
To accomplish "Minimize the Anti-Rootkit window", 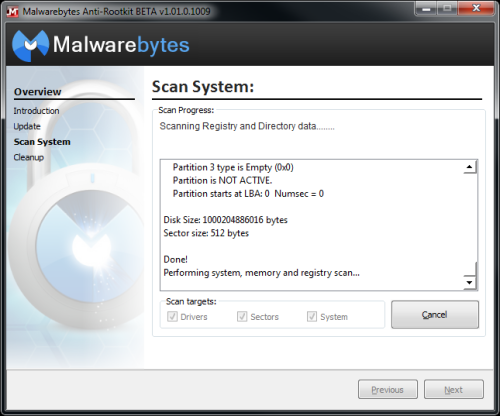I will coord(426,9).
